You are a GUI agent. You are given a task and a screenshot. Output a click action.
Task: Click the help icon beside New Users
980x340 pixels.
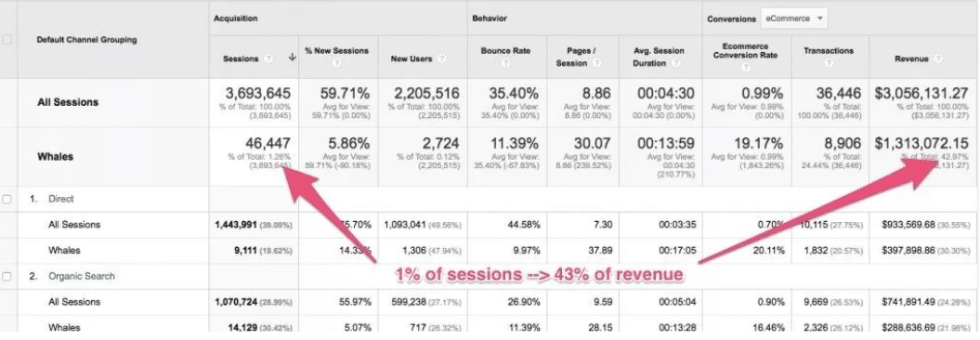[441, 59]
